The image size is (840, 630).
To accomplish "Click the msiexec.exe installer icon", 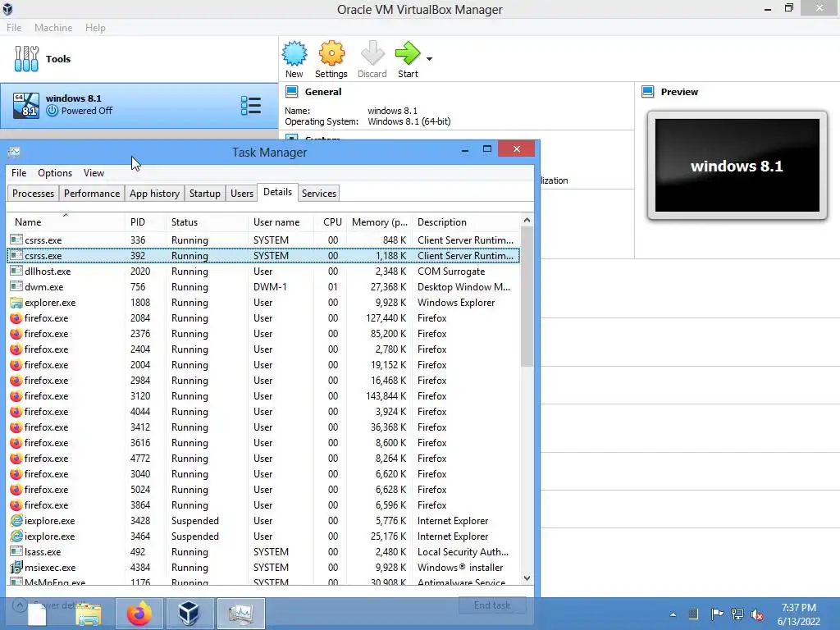I will (16, 567).
